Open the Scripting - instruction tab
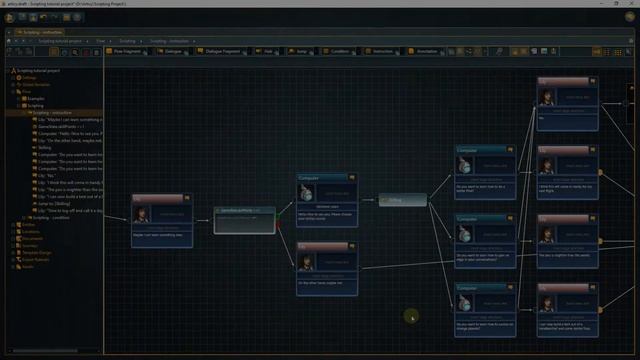 [x=40, y=32]
